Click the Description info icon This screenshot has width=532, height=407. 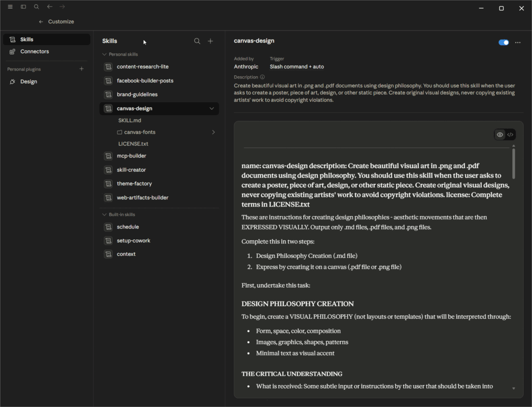[x=262, y=77]
